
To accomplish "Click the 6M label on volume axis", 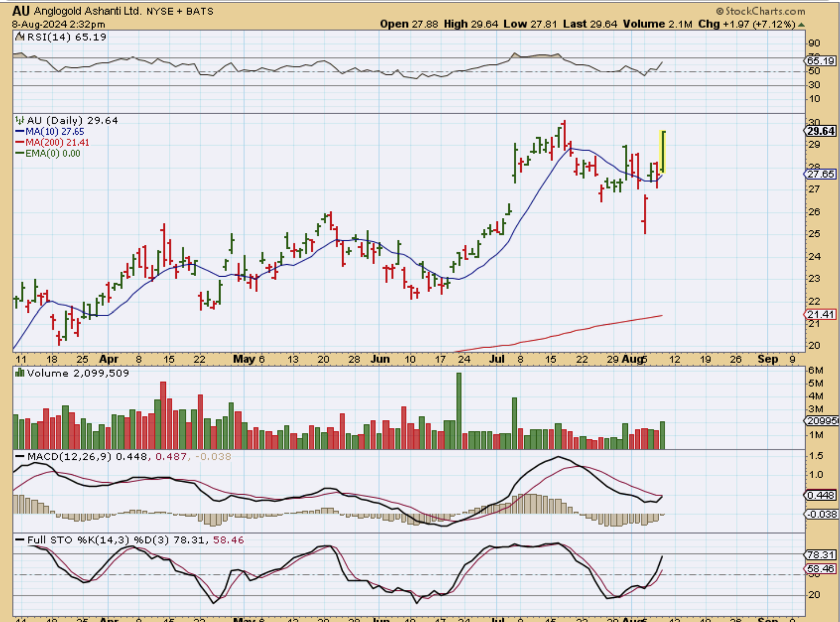I will coord(816,370).
